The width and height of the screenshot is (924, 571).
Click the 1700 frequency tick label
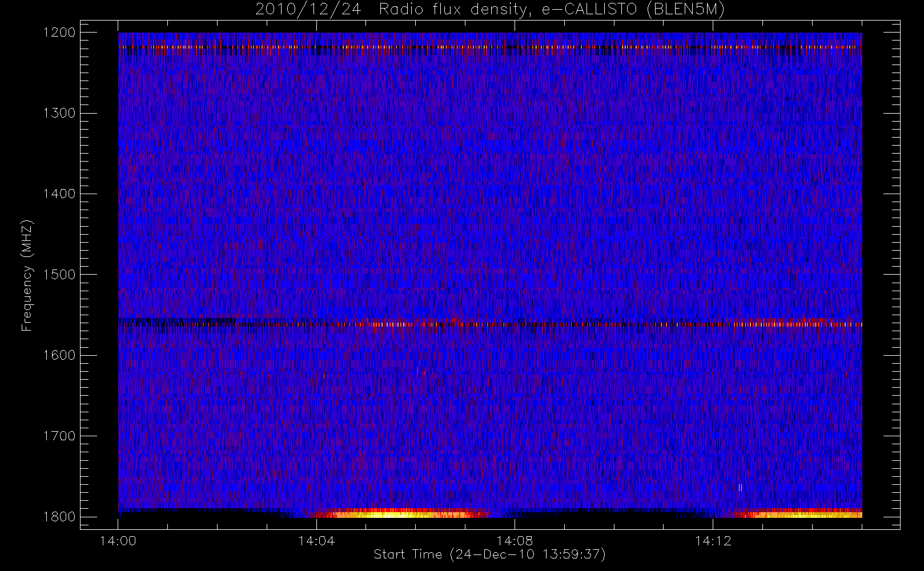[59, 436]
